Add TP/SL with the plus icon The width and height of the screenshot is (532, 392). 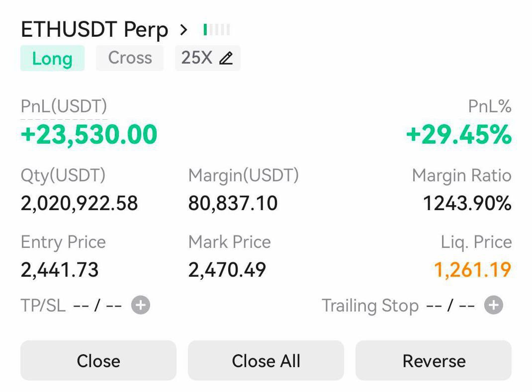pos(141,305)
